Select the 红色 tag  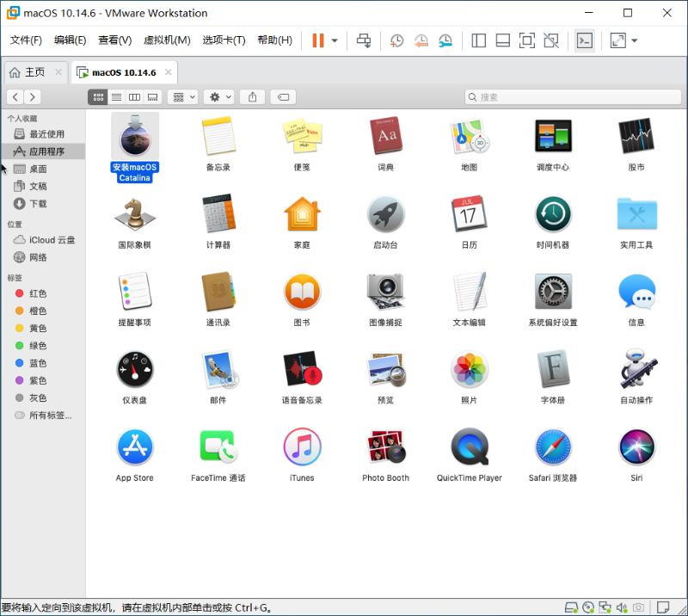[36, 293]
